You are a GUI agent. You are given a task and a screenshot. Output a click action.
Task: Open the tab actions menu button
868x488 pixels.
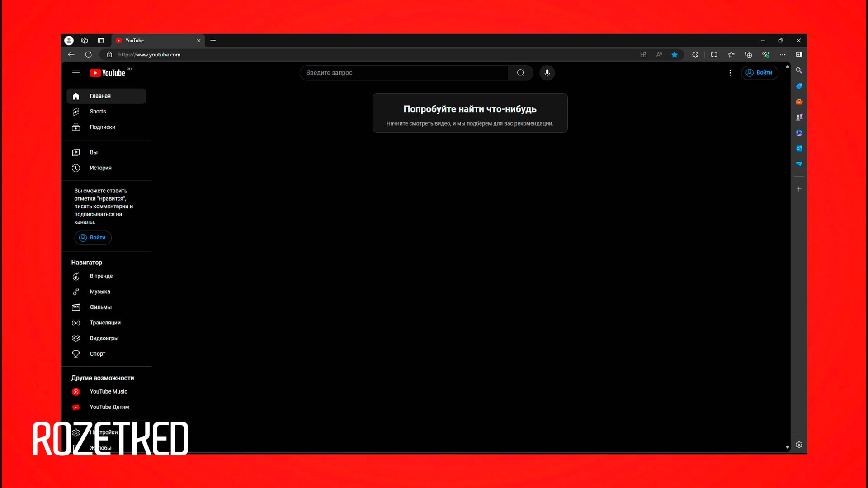point(101,41)
